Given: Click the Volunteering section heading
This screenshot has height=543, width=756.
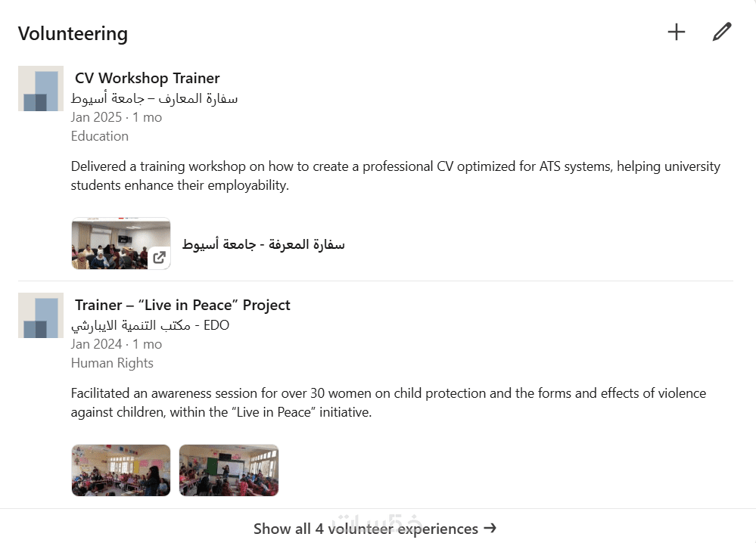Looking at the screenshot, I should point(73,33).
